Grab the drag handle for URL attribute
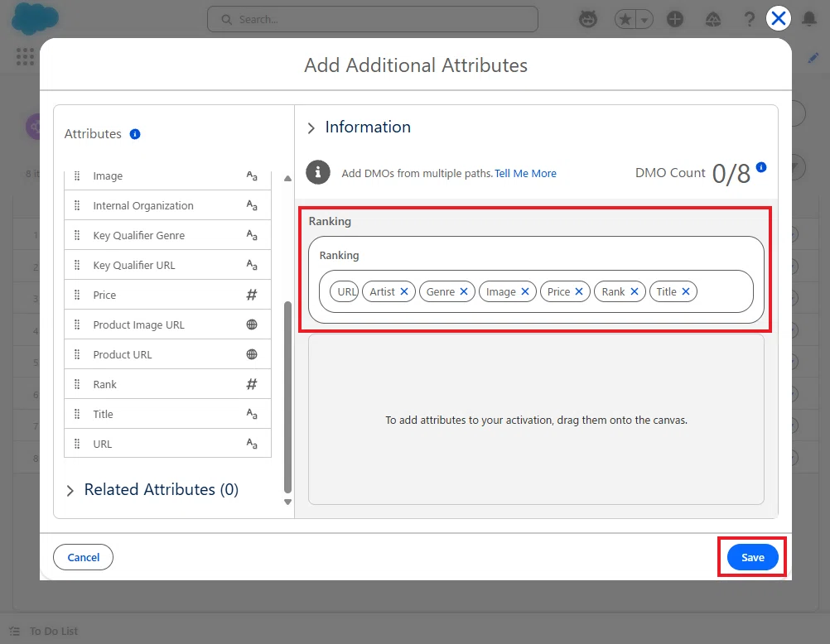The height and width of the screenshot is (644, 830). [77, 444]
